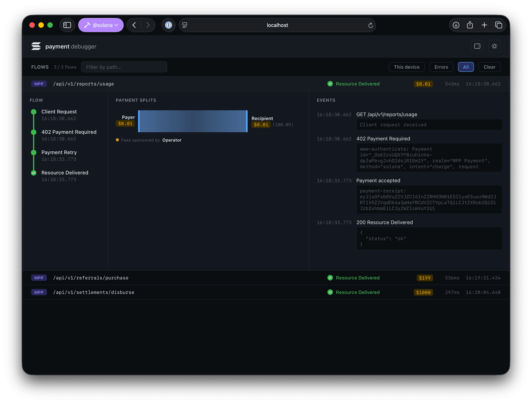Click the 16:20:04.640 timestamp
The image size is (532, 404).
(x=483, y=292)
